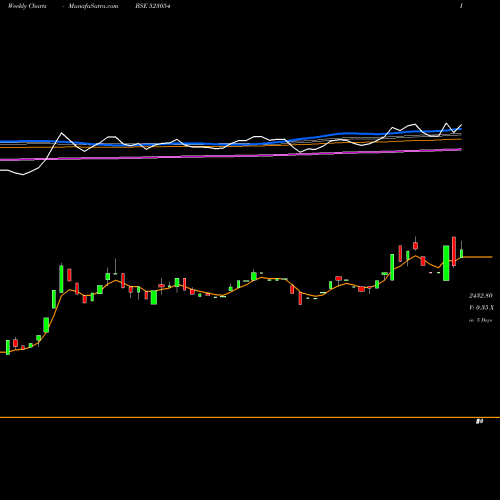The height and width of the screenshot is (500, 500).
Task: Click the 'in 5 Days' label
Action: tap(480, 320)
